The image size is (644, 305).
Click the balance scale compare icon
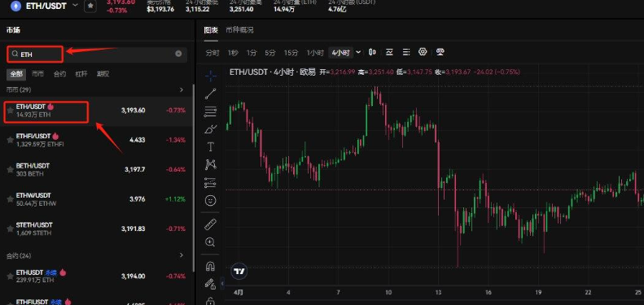tap(440, 52)
